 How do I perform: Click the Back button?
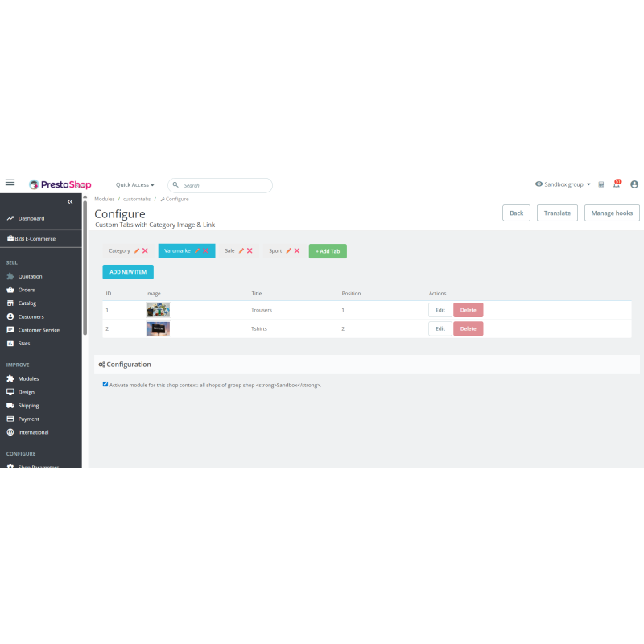[516, 213]
